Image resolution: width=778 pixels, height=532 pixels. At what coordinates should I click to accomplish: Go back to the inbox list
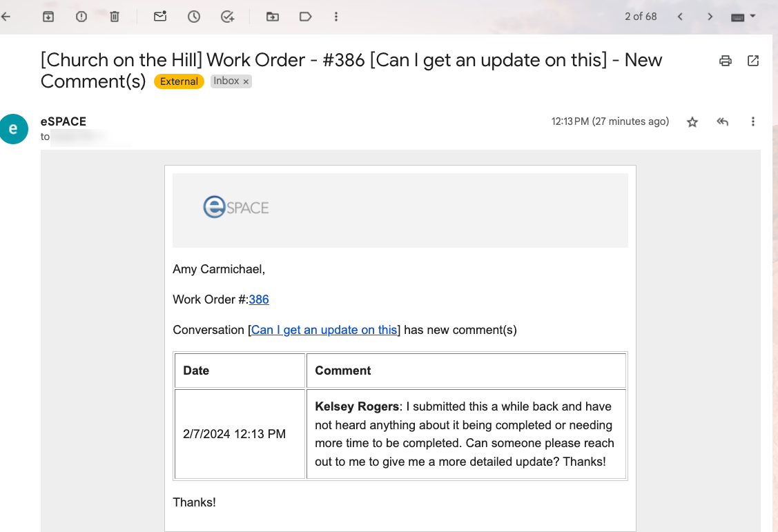pos(6,17)
